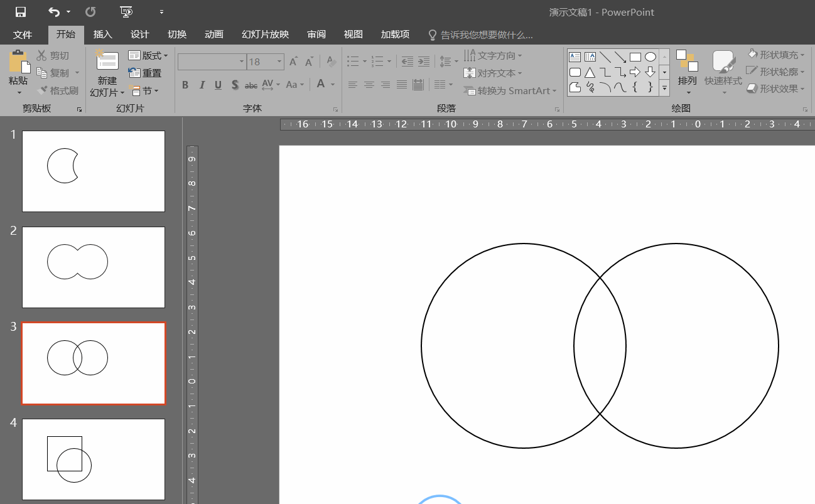Screen dimensions: 815x504
Task: Toggle Bold formatting
Action: tap(185, 85)
